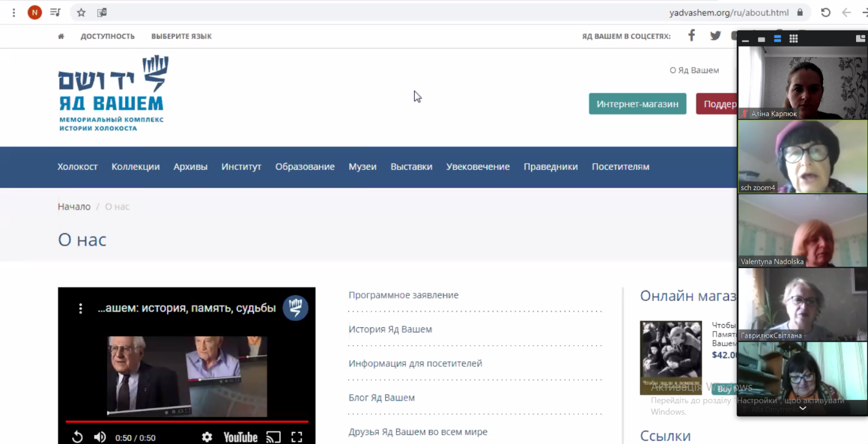Screen dimensions: 868x444
Task: Open Yad Vashem's Twitter page
Action: [716, 36]
